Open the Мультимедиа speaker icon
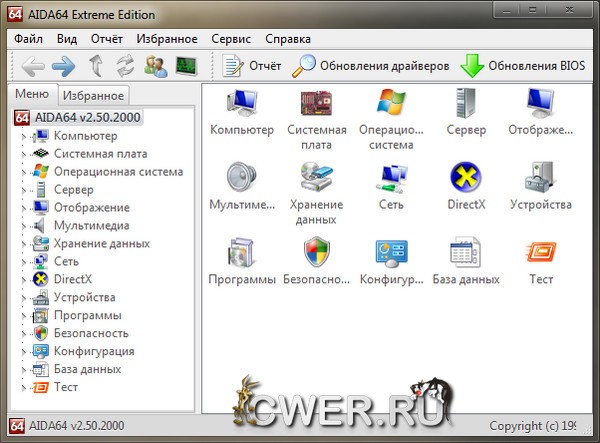Screen dimensions: 600x443 coord(241,180)
